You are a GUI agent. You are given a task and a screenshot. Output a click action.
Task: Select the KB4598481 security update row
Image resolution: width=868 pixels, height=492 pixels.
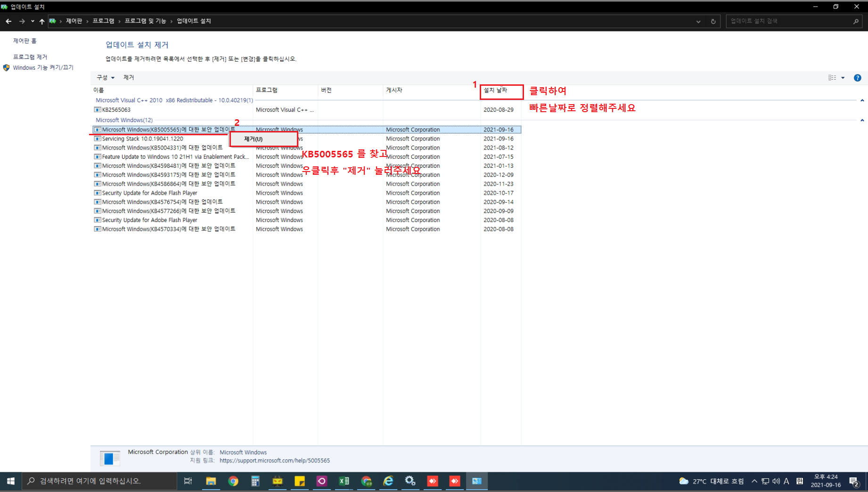(x=306, y=166)
